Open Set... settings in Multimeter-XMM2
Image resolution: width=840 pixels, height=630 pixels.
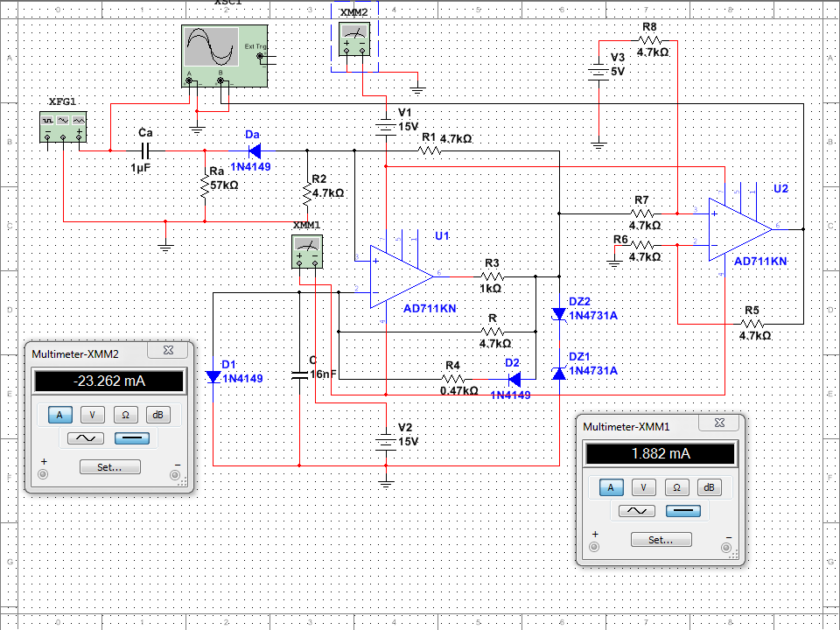109,467
